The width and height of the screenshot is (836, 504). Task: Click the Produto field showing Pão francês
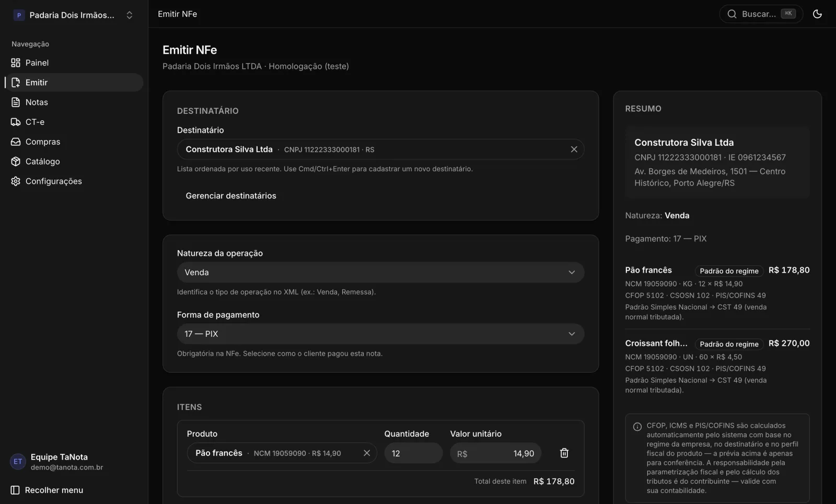(x=282, y=453)
